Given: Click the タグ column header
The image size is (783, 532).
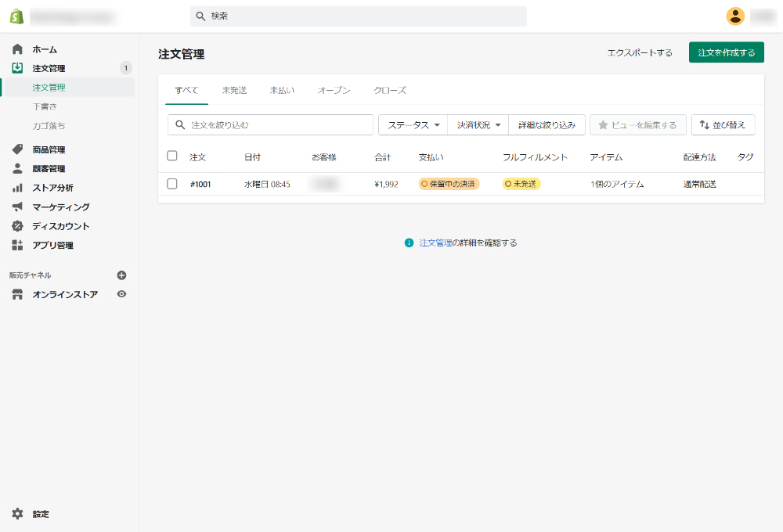Looking at the screenshot, I should click(745, 157).
